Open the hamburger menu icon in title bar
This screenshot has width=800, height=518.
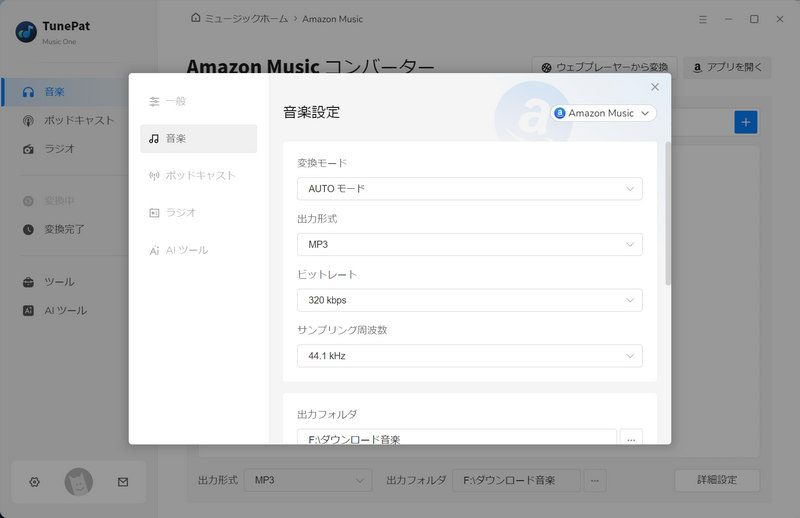pos(703,19)
